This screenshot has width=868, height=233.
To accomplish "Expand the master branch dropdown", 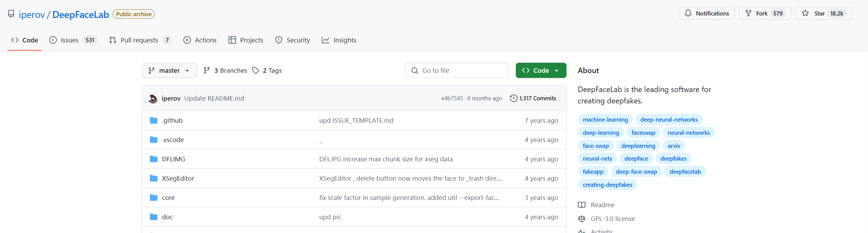I will [x=169, y=71].
